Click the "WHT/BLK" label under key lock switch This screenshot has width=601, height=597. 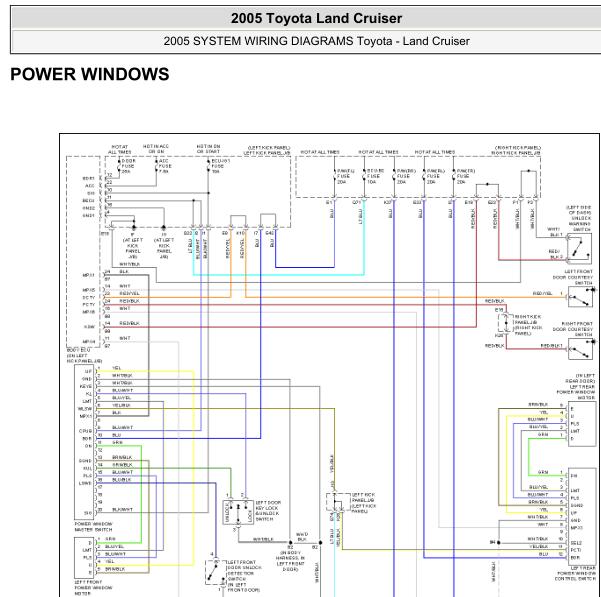point(263,540)
